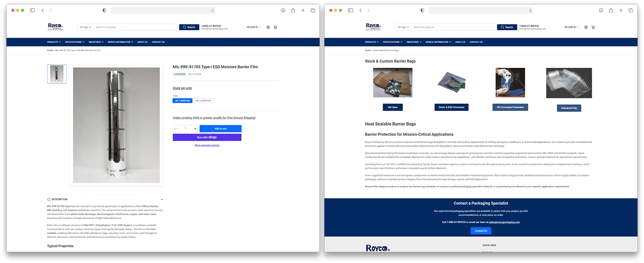Show tab overview in right Safari window
Image resolution: width=644 pixels, height=263 pixels.
pyautogui.click(x=631, y=10)
